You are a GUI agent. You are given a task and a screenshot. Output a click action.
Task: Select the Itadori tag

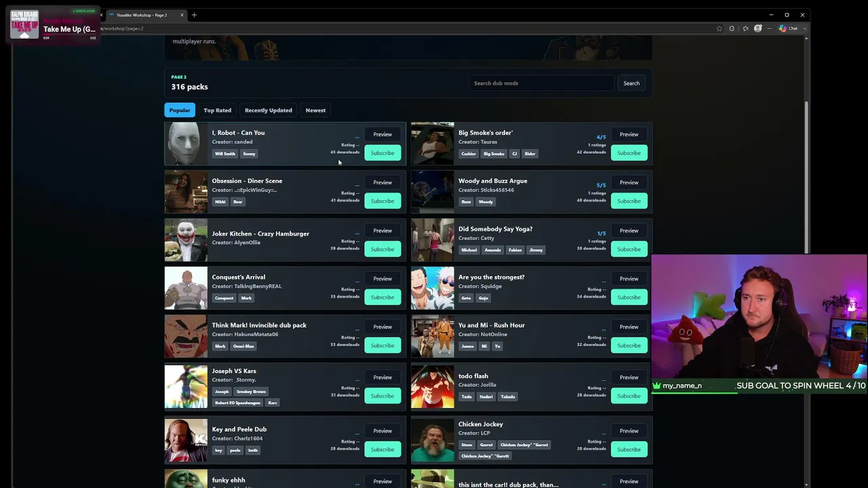point(486,396)
